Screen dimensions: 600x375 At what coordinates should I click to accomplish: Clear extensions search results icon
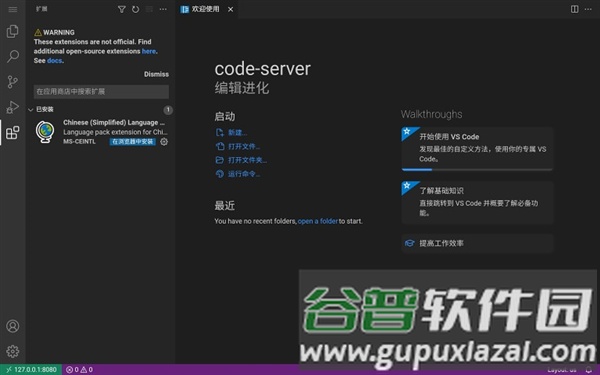click(149, 9)
